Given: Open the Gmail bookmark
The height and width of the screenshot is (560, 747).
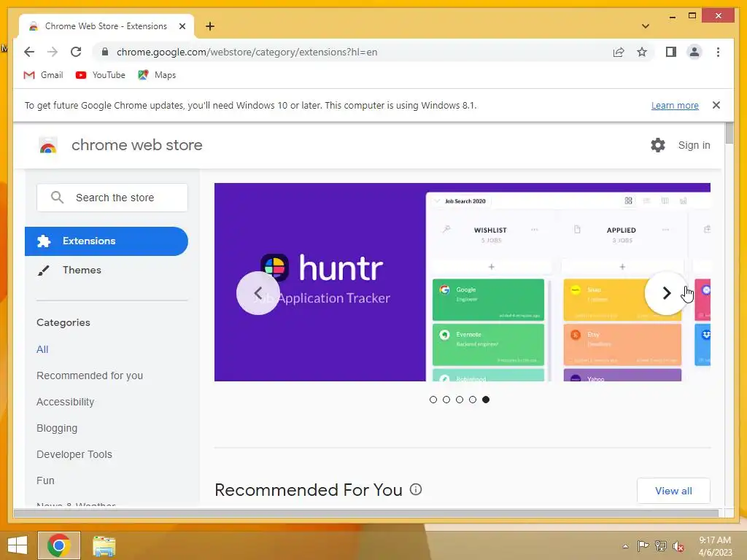Looking at the screenshot, I should pos(43,75).
